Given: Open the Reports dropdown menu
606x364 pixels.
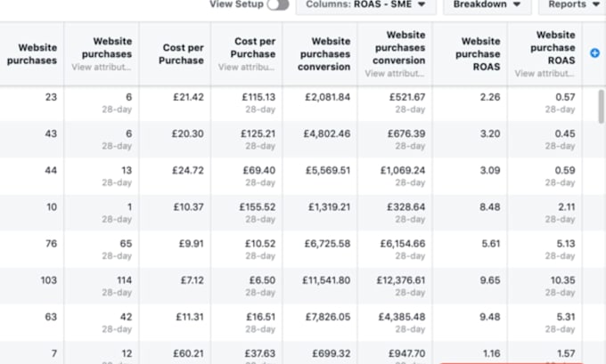Looking at the screenshot, I should 573,5.
